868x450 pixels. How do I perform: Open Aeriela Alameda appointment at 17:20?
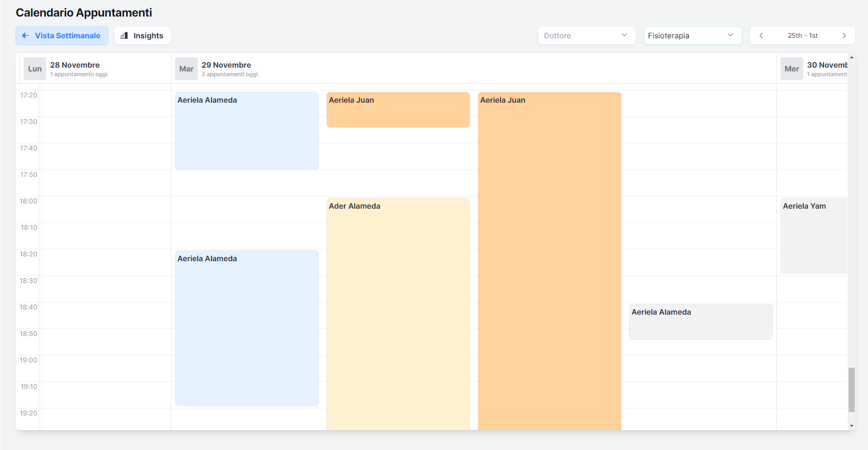point(246,131)
